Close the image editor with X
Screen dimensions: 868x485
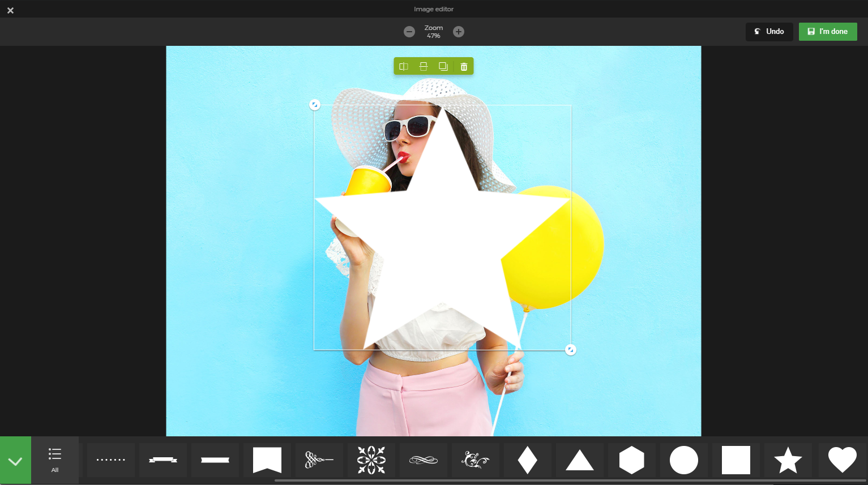[x=10, y=10]
